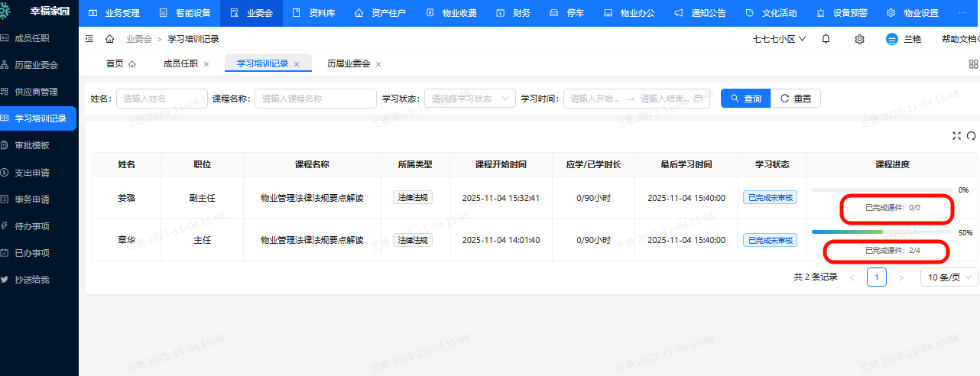Open the 七七七小区 community dropdown
Image resolution: width=980 pixels, height=376 pixels.
tap(779, 39)
